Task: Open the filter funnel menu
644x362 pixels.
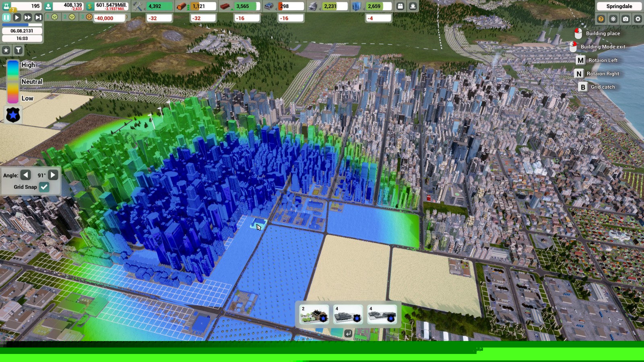Action: [19, 50]
